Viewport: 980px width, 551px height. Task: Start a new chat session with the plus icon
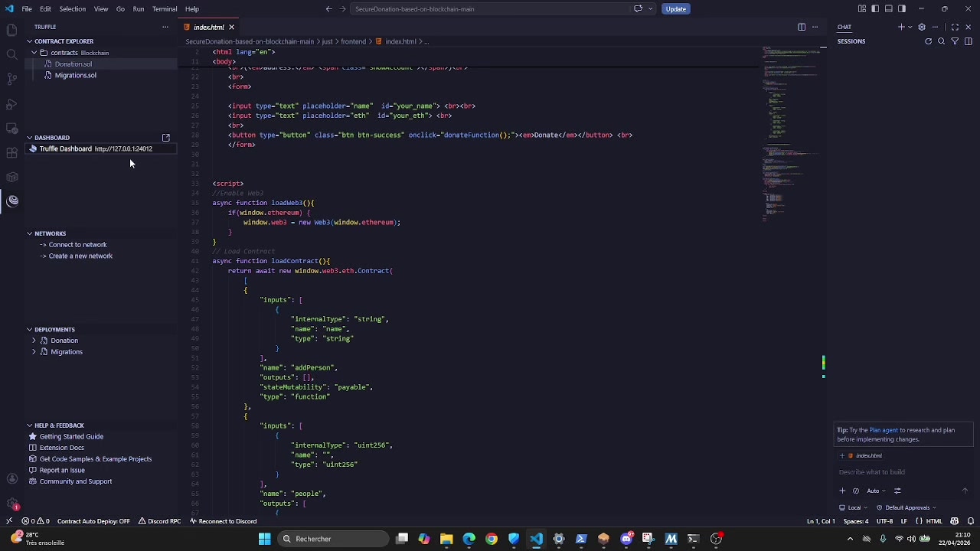[x=900, y=27]
